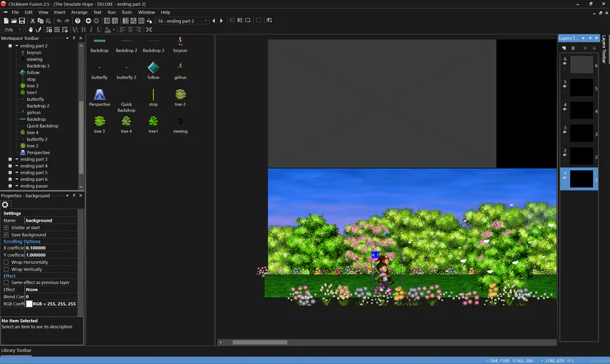
Task: Save the project with the floppy icon
Action: tap(22, 20)
